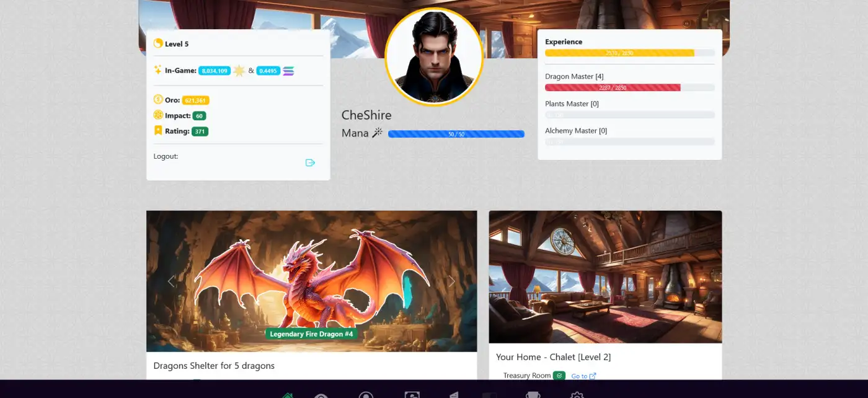This screenshot has height=398, width=868.
Task: Show next dragon in carousel
Action: coord(452,281)
